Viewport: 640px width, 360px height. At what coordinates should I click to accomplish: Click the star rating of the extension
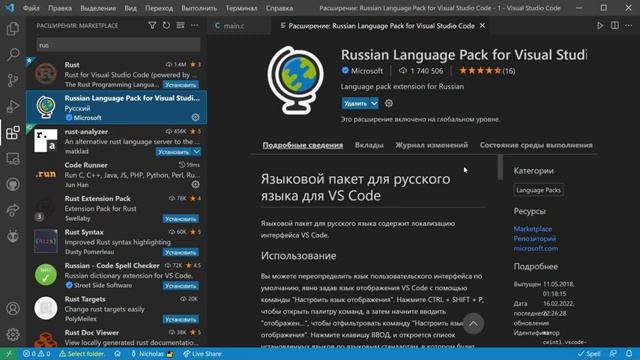(487, 71)
